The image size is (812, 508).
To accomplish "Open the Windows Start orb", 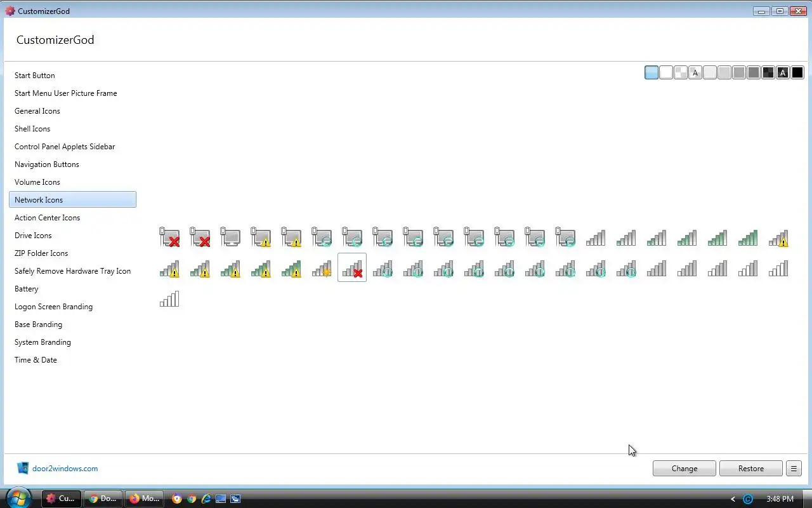I will pos(18,498).
